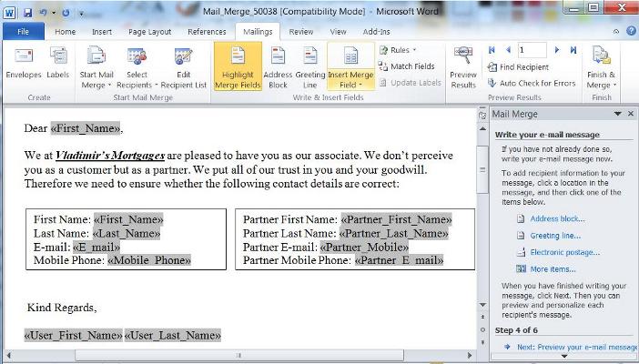The height and width of the screenshot is (364, 639).
Task: Click the Envelopes icon in Create group
Action: coord(25,65)
